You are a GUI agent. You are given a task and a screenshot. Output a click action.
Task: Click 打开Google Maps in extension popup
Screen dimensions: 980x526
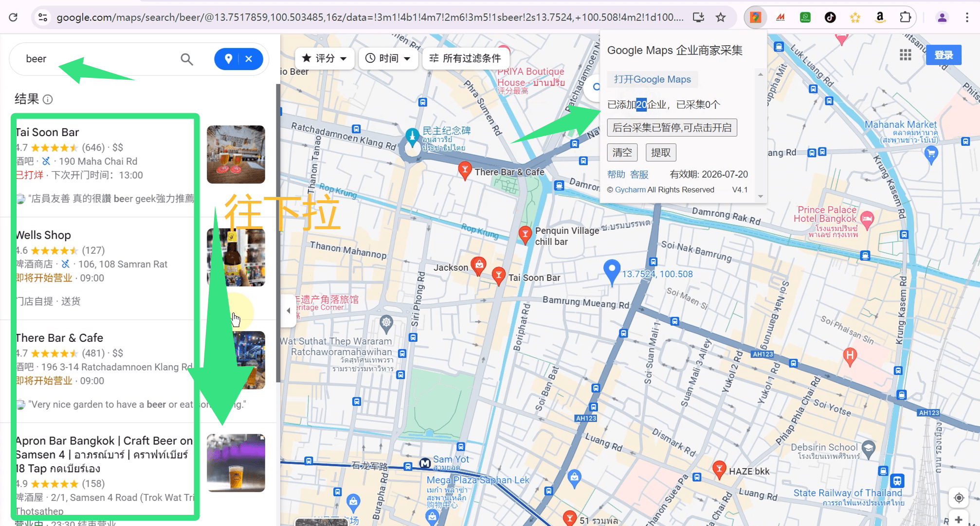652,79
